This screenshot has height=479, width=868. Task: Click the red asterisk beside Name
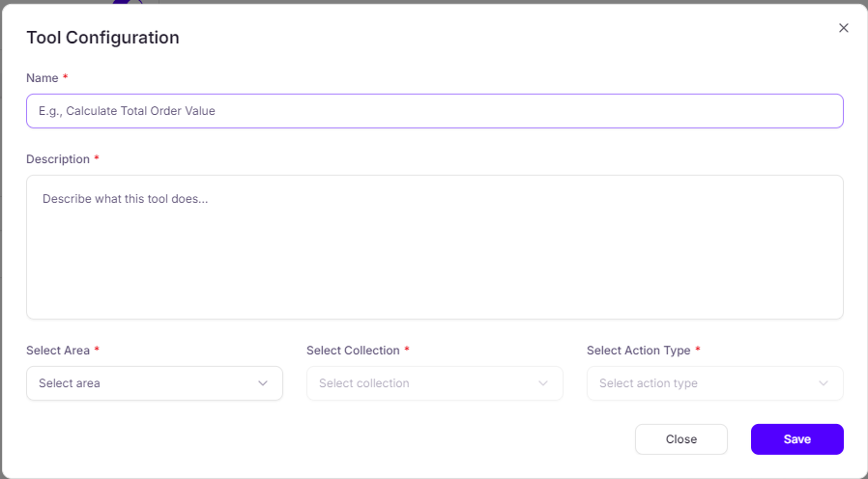click(x=66, y=77)
